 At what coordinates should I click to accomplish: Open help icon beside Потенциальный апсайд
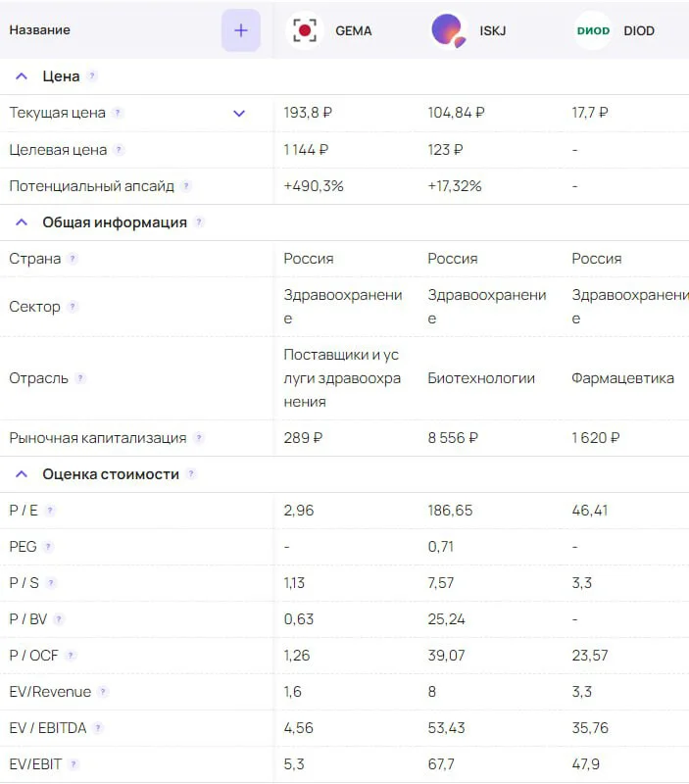coord(186,186)
